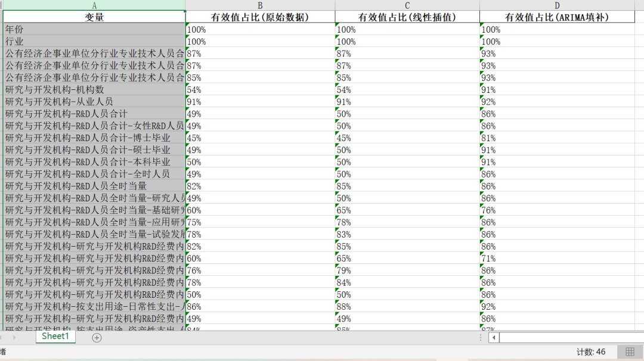The image size is (644, 361).
Task: Select column C header
Action: (x=407, y=5)
